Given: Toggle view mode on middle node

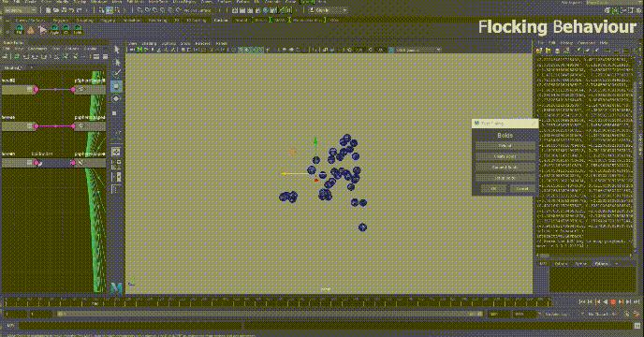Looking at the screenshot, I should 29,125.
